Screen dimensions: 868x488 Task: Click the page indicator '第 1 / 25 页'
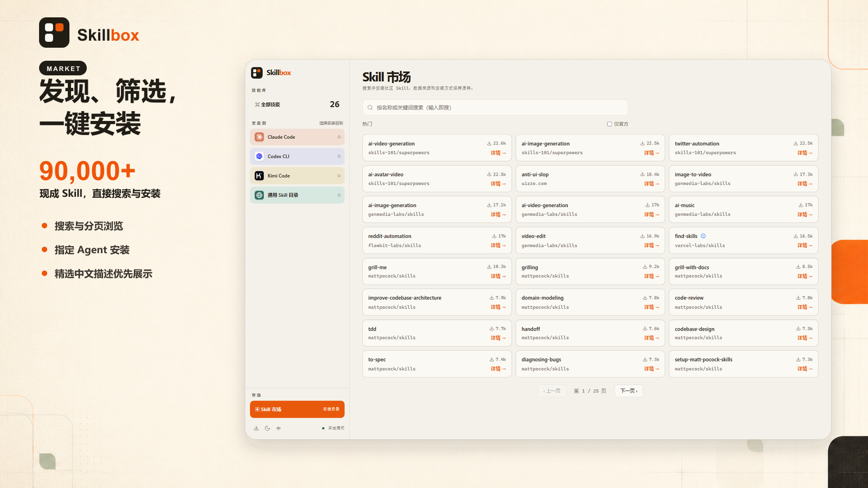point(590,391)
